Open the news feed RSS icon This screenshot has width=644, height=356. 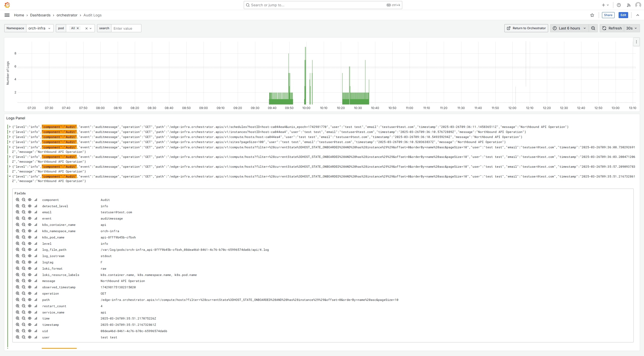[x=629, y=5]
